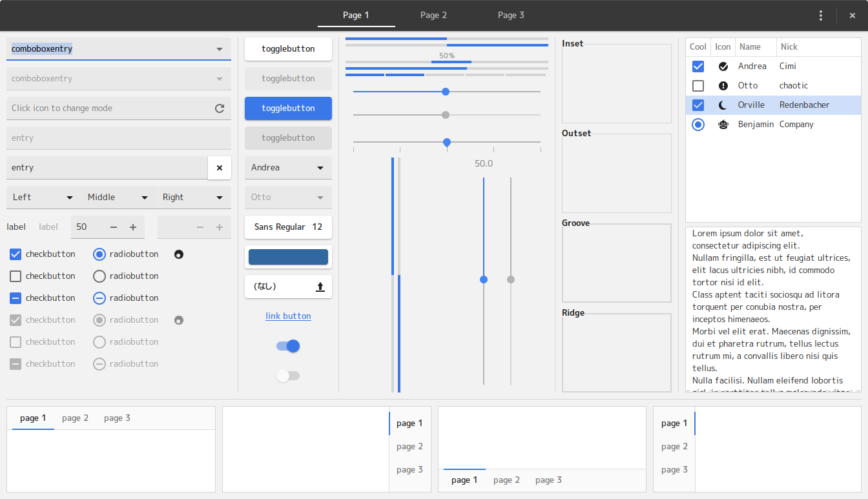
Task: Click the upload icon on file chooser
Action: click(x=320, y=287)
